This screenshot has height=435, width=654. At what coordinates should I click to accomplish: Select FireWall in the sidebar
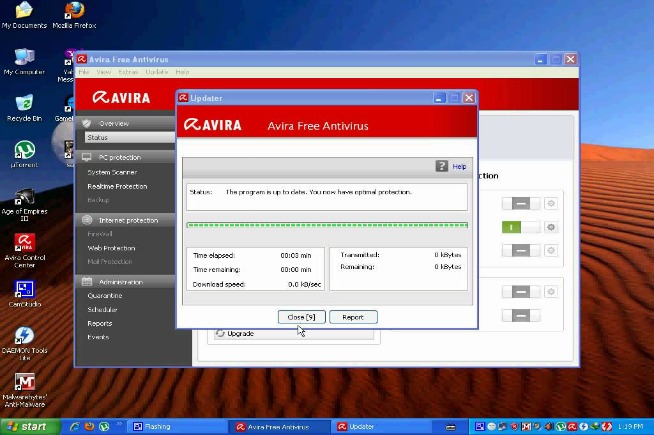[100, 234]
